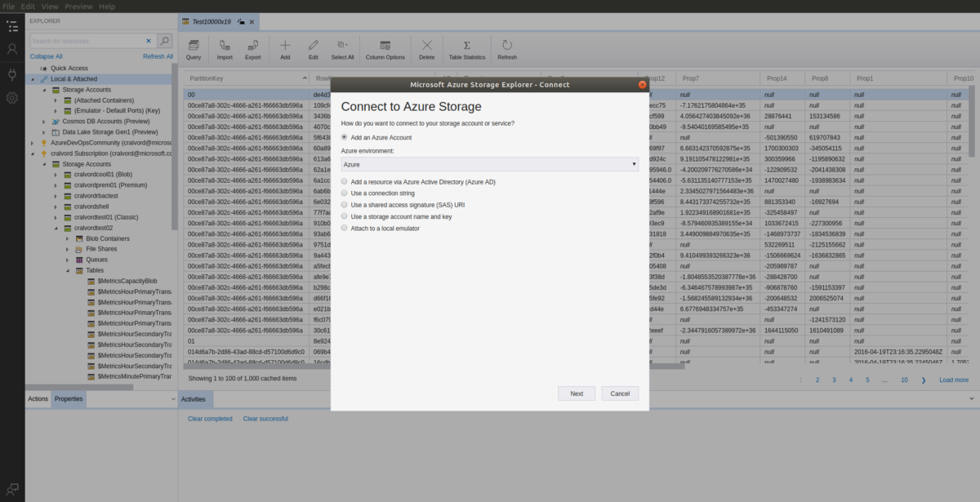
Task: Select the shared access signature URI option
Action: pyautogui.click(x=345, y=205)
